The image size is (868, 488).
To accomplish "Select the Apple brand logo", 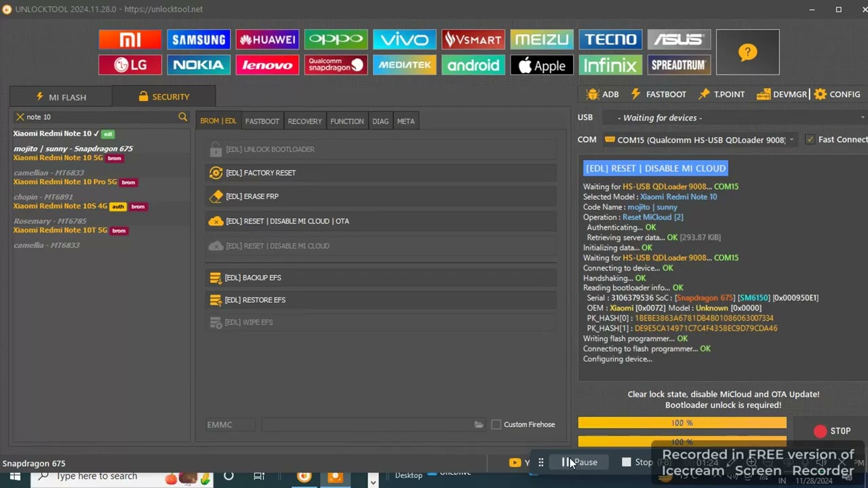I will point(541,65).
